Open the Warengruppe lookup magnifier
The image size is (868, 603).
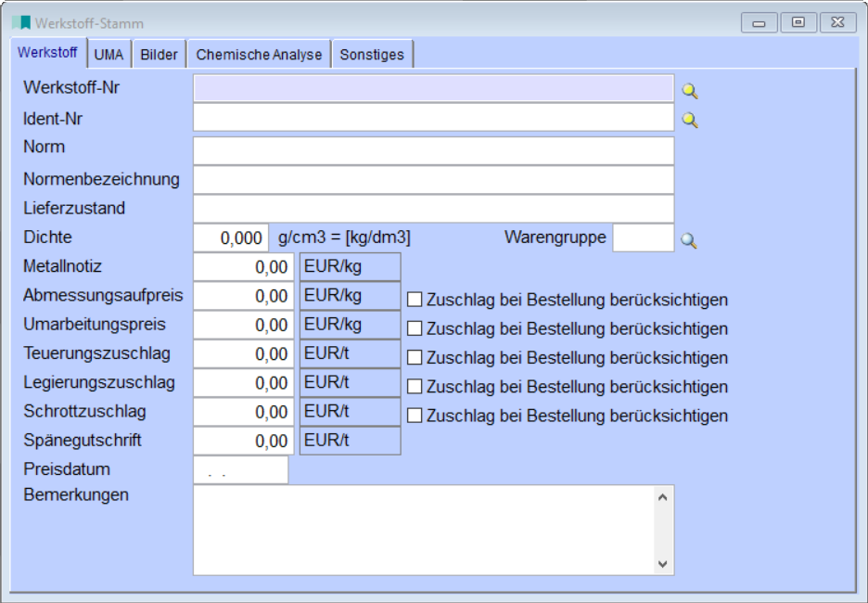click(x=687, y=239)
